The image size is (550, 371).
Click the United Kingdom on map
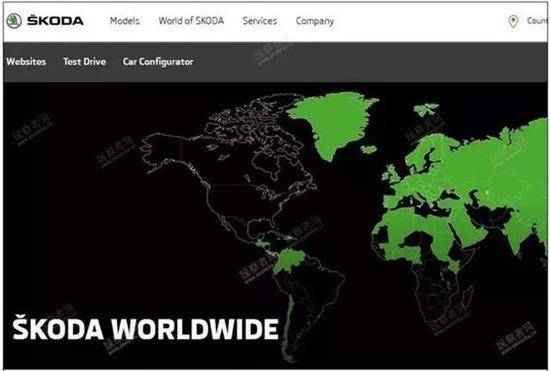tap(391, 174)
